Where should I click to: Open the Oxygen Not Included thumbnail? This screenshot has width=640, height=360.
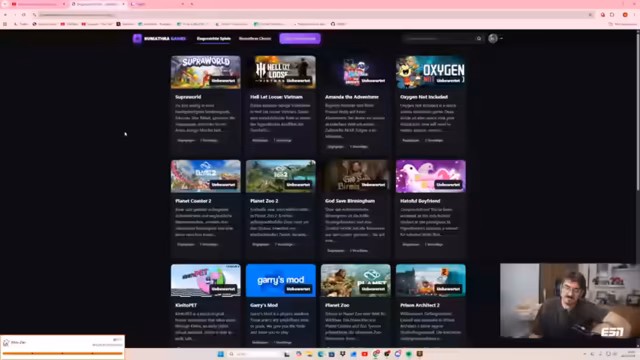click(431, 72)
